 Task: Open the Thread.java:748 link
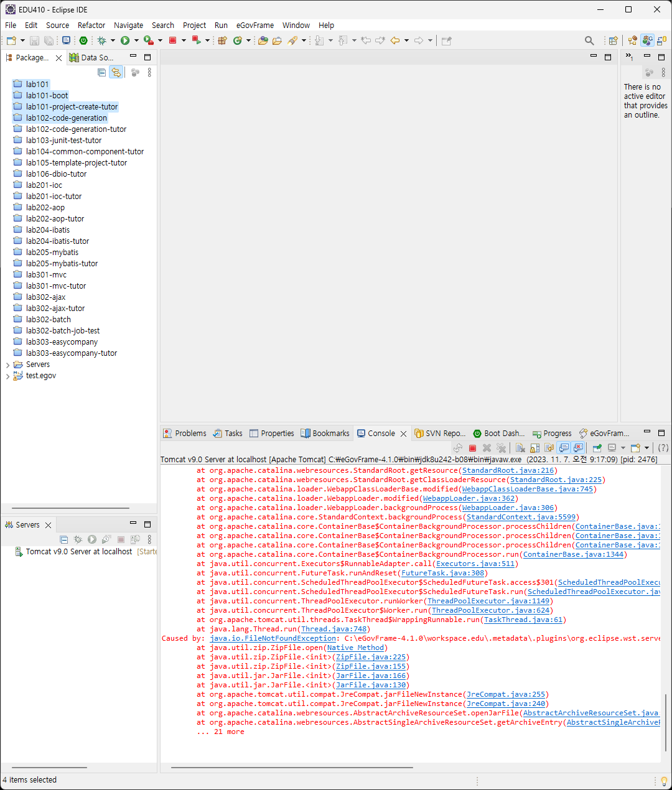click(x=334, y=629)
